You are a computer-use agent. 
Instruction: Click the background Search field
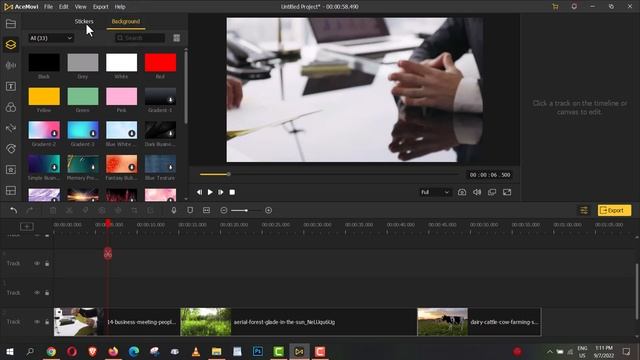[140, 38]
